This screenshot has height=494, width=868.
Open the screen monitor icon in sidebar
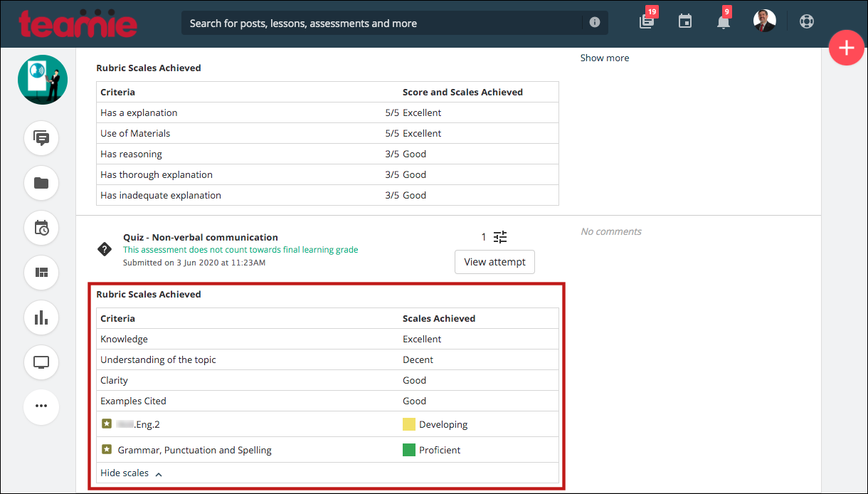41,362
